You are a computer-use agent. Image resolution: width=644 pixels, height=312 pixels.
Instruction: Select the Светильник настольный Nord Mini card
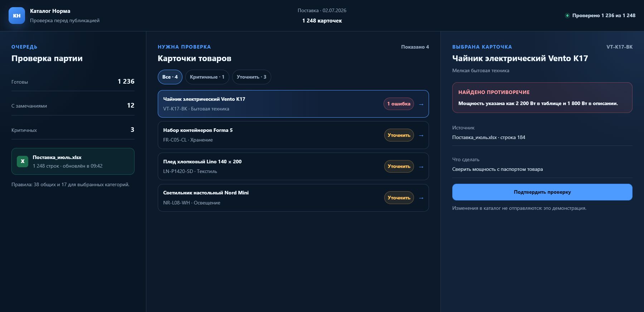[x=293, y=198]
